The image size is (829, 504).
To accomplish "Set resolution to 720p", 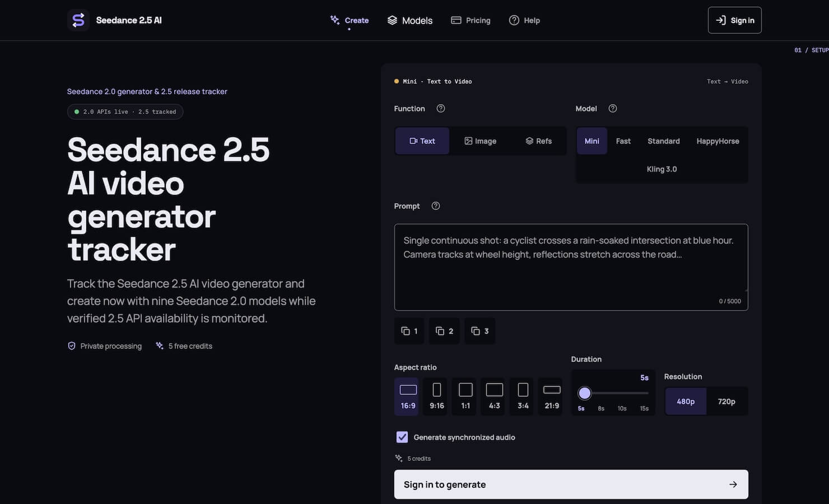I will pos(726,402).
